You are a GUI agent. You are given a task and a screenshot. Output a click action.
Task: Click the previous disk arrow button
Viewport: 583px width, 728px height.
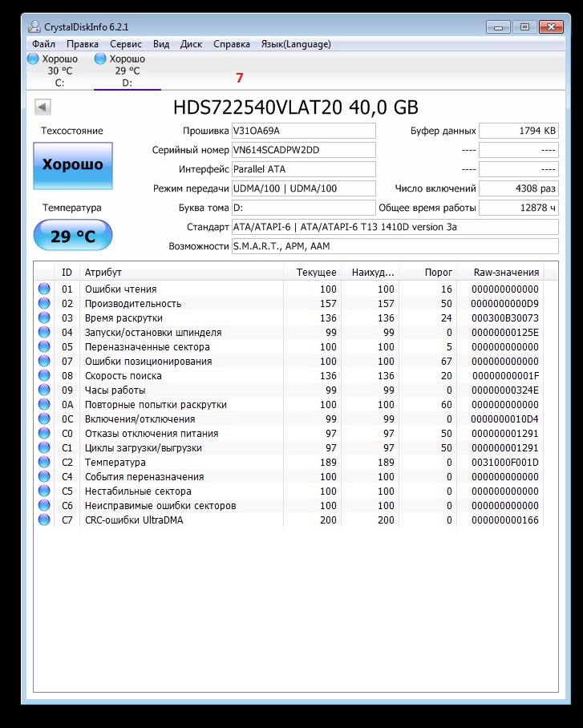[x=43, y=107]
